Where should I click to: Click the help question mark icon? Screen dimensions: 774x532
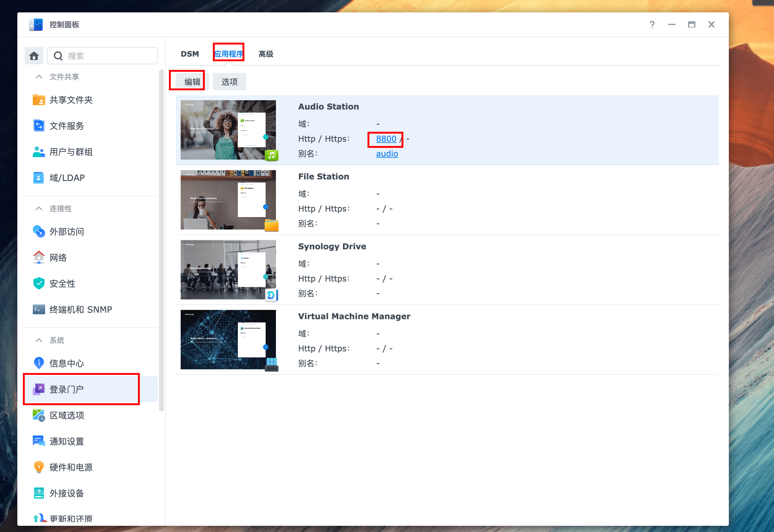(652, 25)
